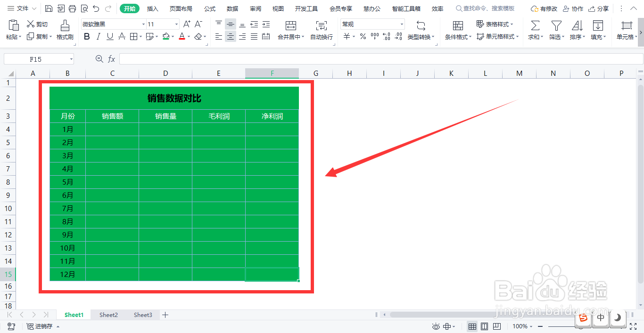Switch to Sheet2 tab
The width and height of the screenshot is (644, 333).
[108, 315]
